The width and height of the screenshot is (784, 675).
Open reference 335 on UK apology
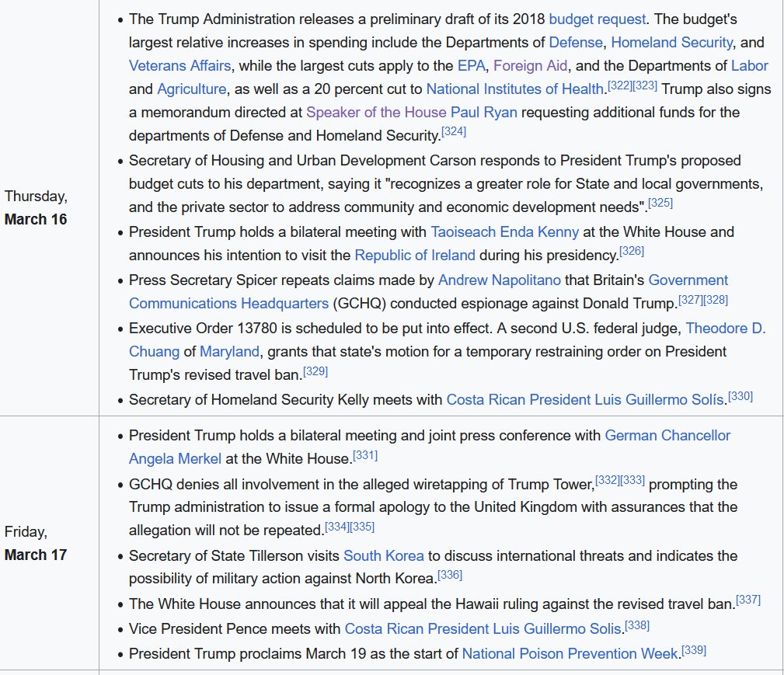tap(362, 527)
